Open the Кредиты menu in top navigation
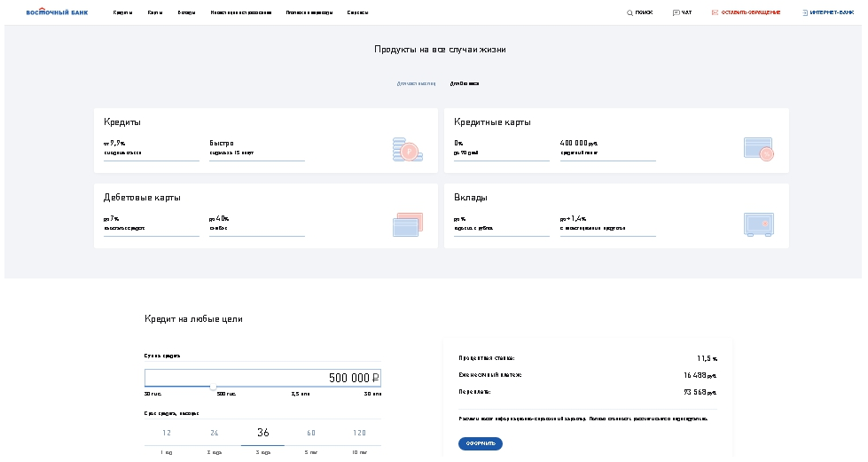This screenshot has height=462, width=868. click(x=122, y=13)
